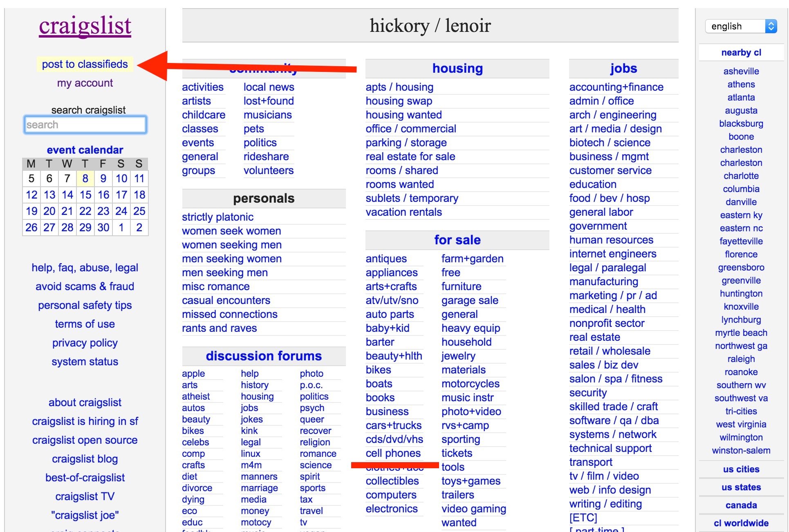The width and height of the screenshot is (789, 532).
Task: Open software / qa / dba jobs
Action: pyautogui.click(x=614, y=420)
